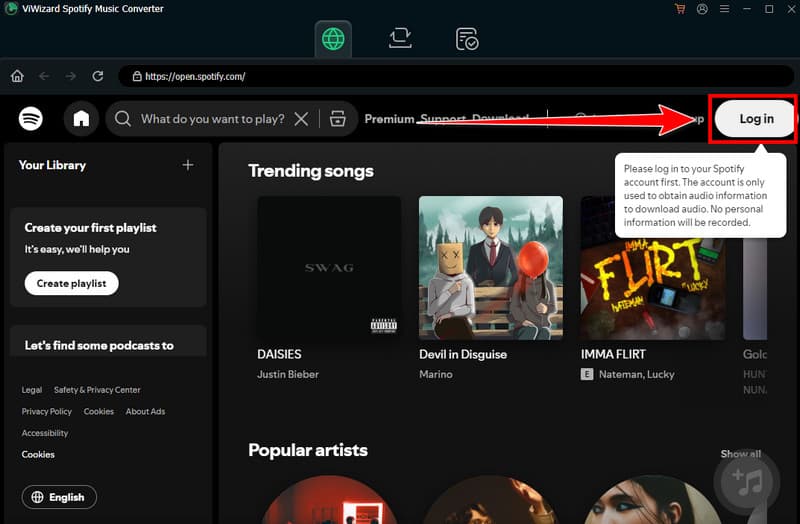The image size is (800, 524).
Task: Open the Legal footer link
Action: click(x=32, y=390)
